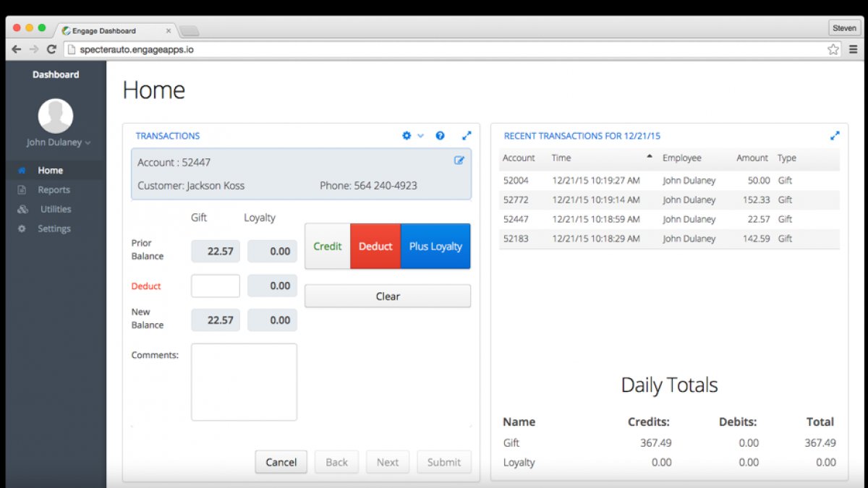Click the 142.59 amount cell
This screenshot has height=488, width=868.
pos(755,239)
